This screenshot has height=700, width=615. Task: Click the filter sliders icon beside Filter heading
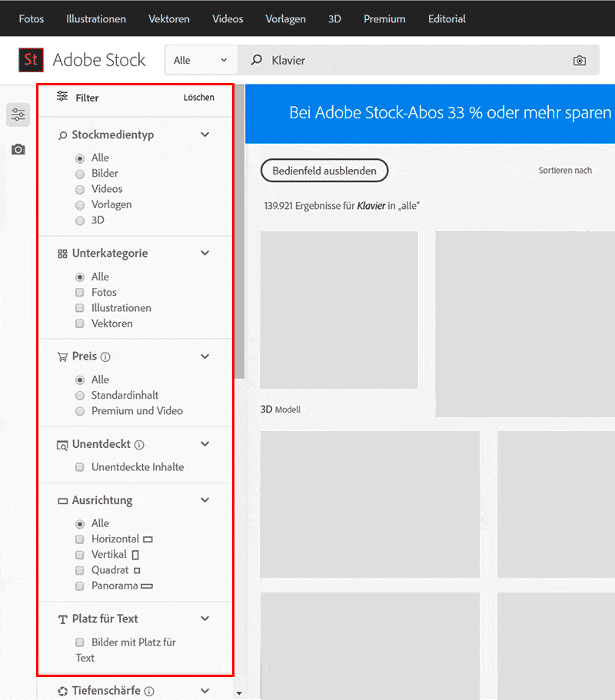tap(62, 96)
